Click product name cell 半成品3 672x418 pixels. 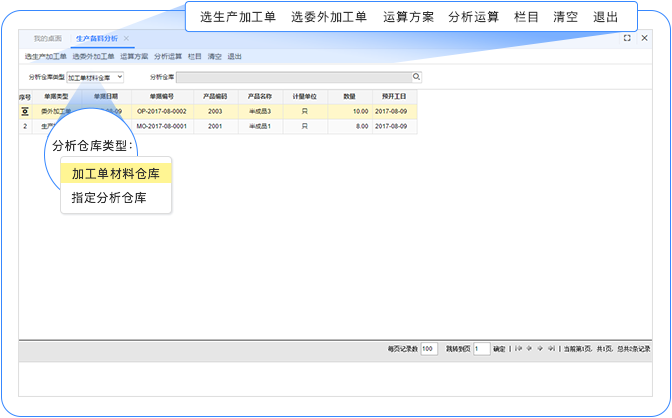260,111
